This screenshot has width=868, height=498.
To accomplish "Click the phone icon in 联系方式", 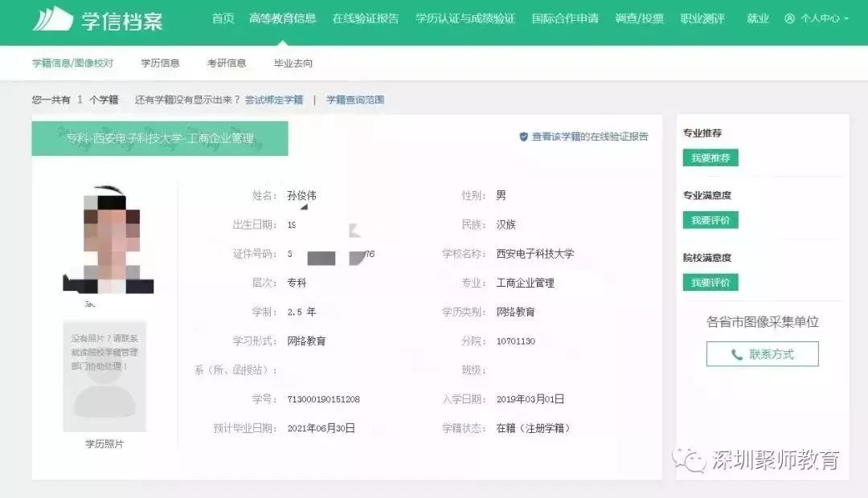I will 737,355.
